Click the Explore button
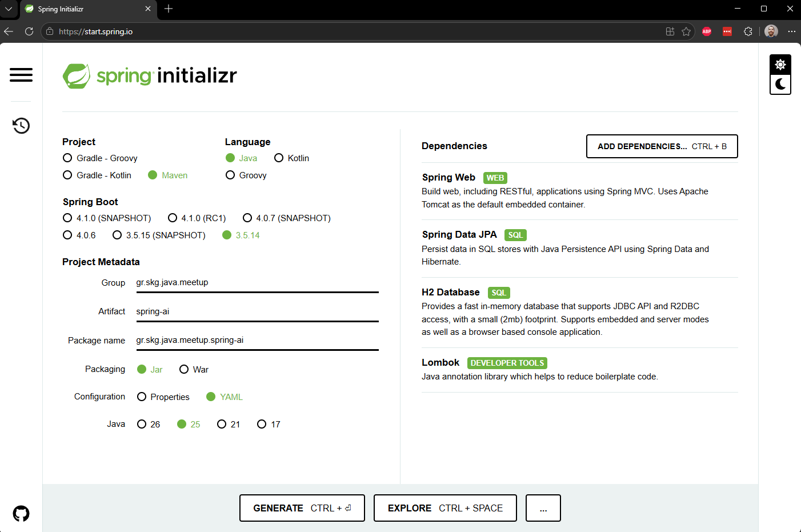This screenshot has height=532, width=801. pyautogui.click(x=445, y=508)
